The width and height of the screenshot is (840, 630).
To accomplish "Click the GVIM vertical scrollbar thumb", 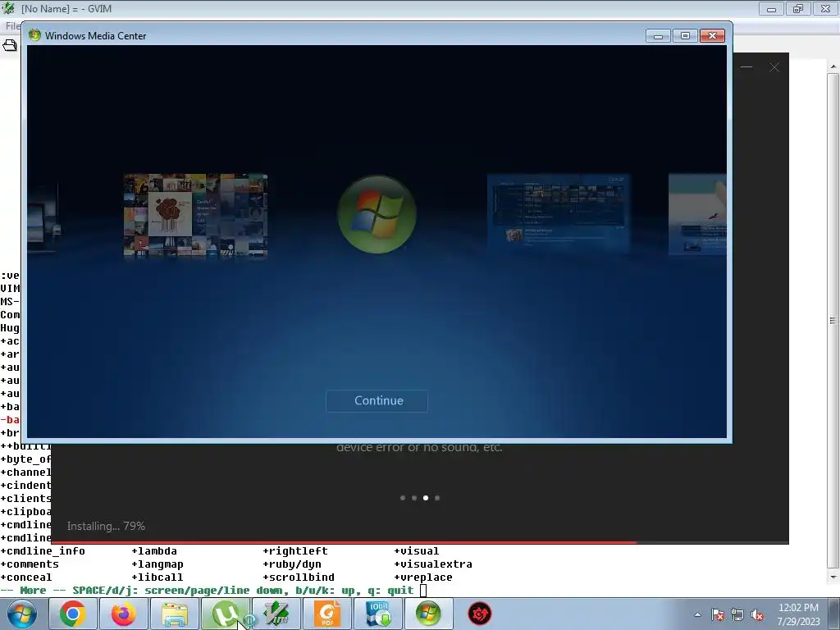I will (x=833, y=321).
